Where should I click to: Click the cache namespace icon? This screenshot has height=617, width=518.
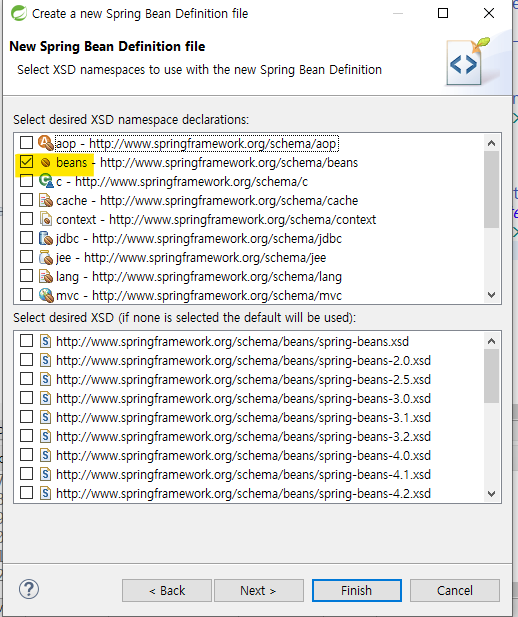pos(46,200)
